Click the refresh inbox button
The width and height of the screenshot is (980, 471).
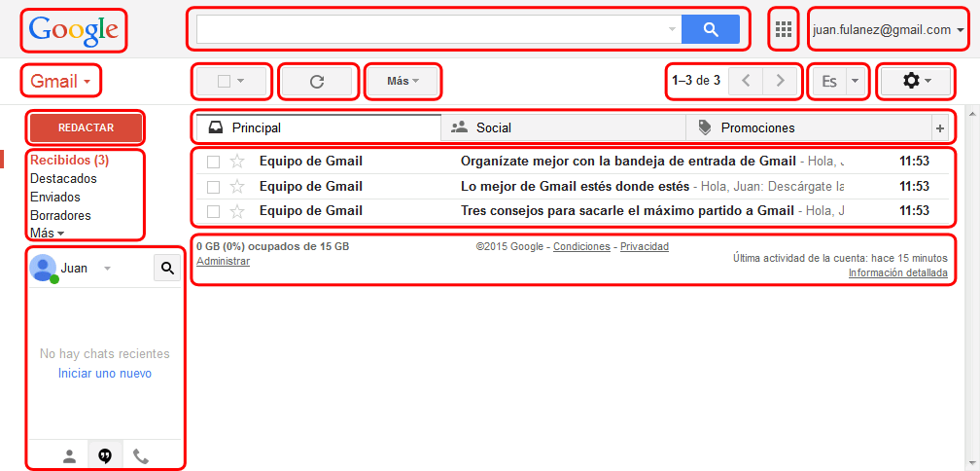pos(317,81)
